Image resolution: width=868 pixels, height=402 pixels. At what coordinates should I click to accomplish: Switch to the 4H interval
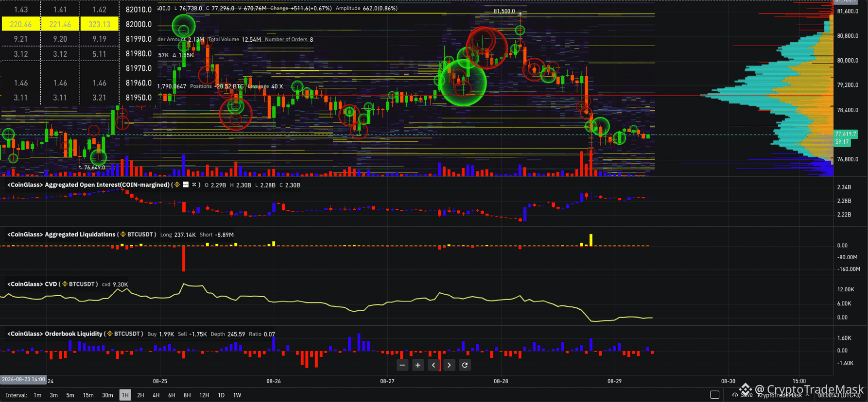pos(156,395)
